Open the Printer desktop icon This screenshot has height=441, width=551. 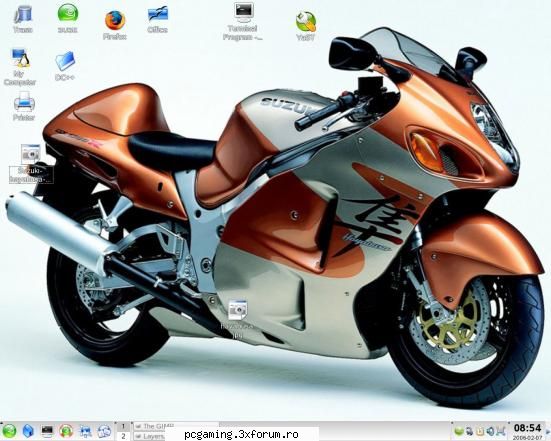click(24, 106)
